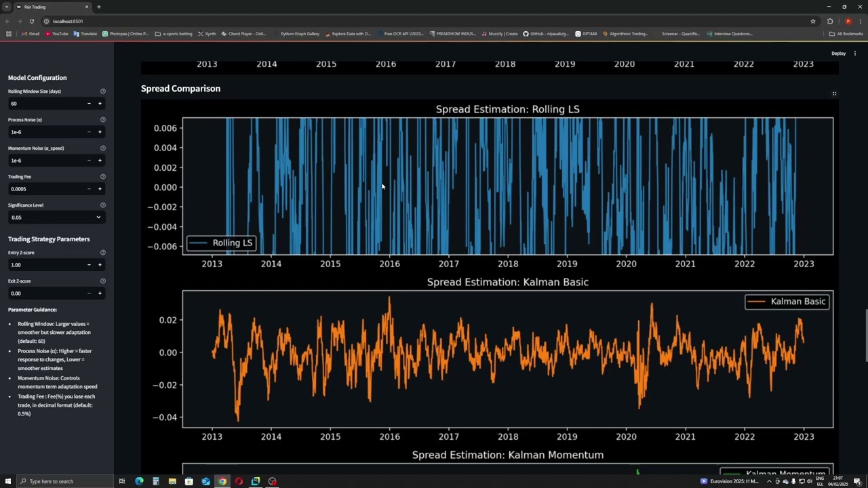Open Windows Start menu
This screenshot has width=868, height=488.
point(8,481)
